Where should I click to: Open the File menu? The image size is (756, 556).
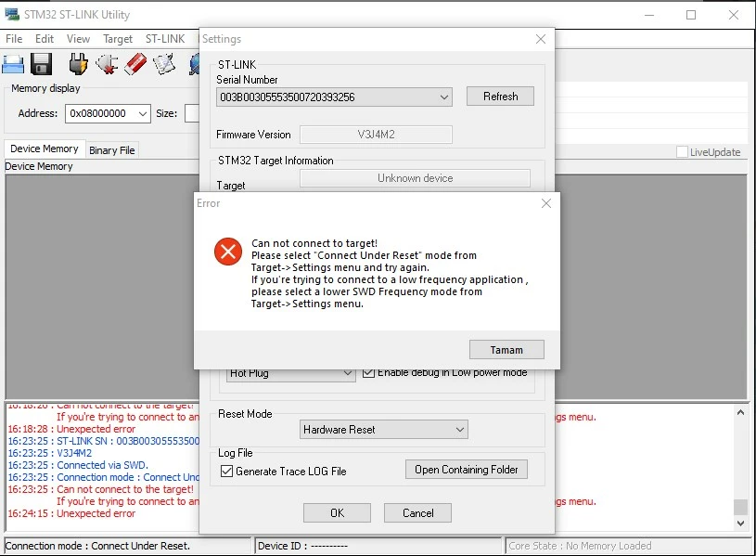[x=14, y=39]
